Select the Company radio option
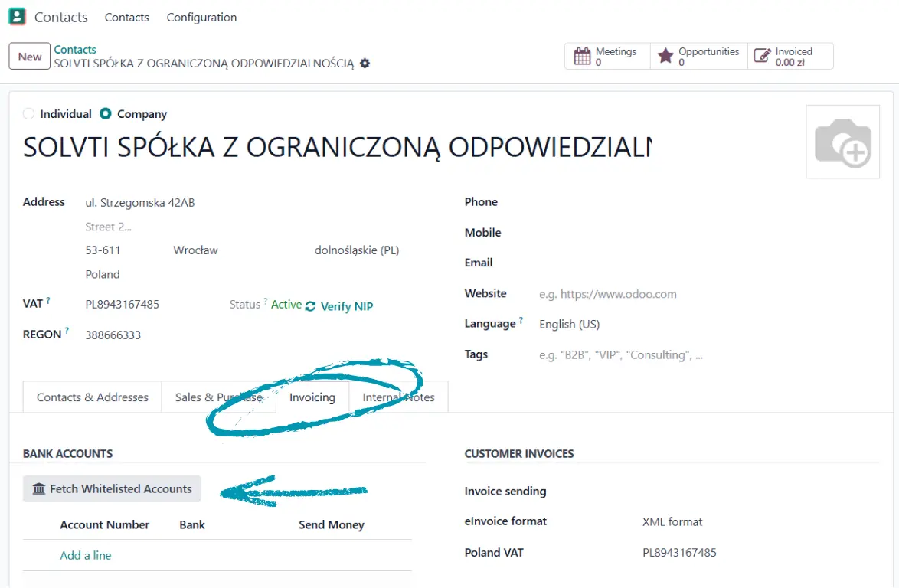Image resolution: width=899 pixels, height=588 pixels. (106, 114)
